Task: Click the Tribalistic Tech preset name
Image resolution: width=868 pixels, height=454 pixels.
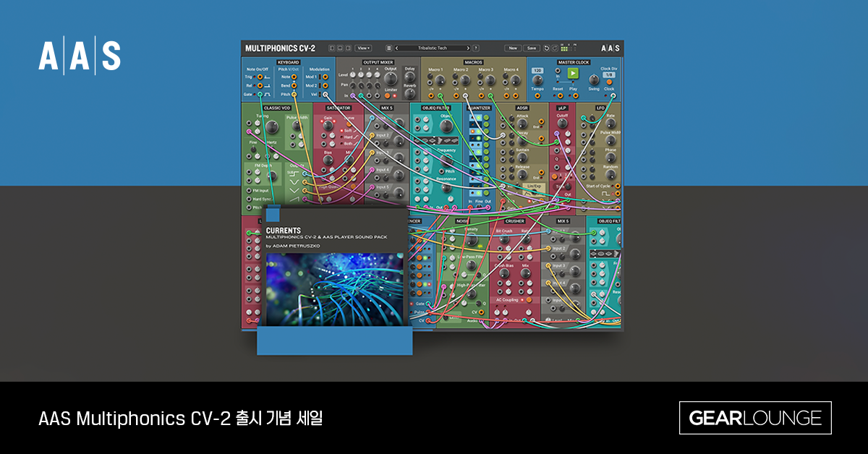Action: (x=433, y=48)
